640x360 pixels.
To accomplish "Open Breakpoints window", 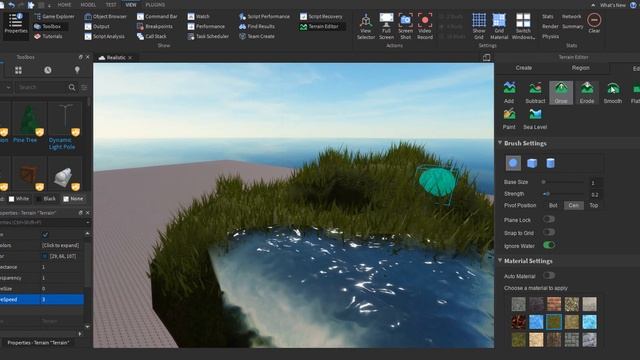I will coord(155,27).
